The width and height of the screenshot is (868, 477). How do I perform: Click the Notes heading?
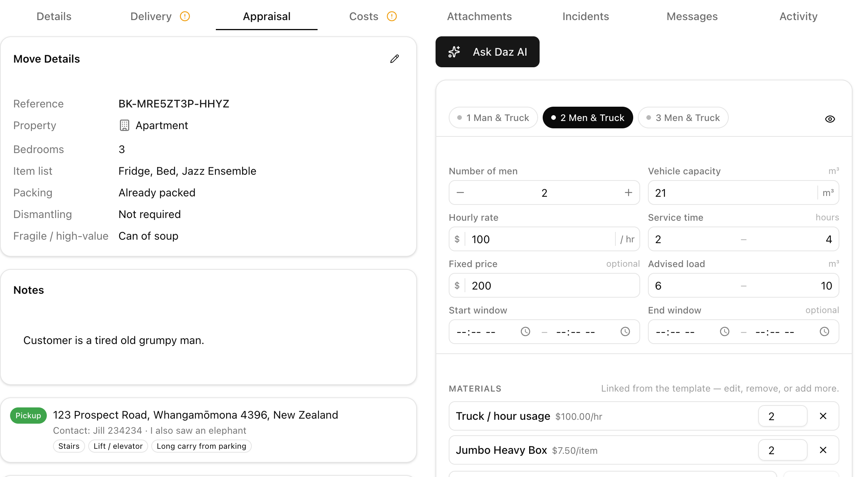29,290
